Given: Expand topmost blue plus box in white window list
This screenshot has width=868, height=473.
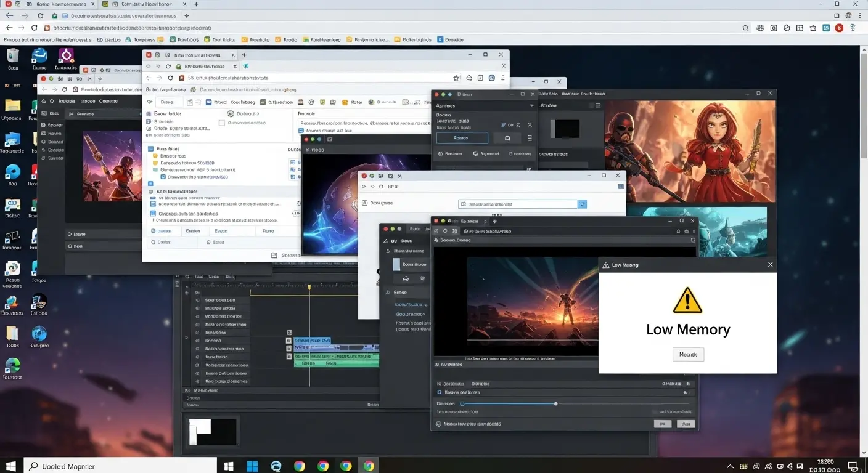Looking at the screenshot, I should tap(293, 162).
